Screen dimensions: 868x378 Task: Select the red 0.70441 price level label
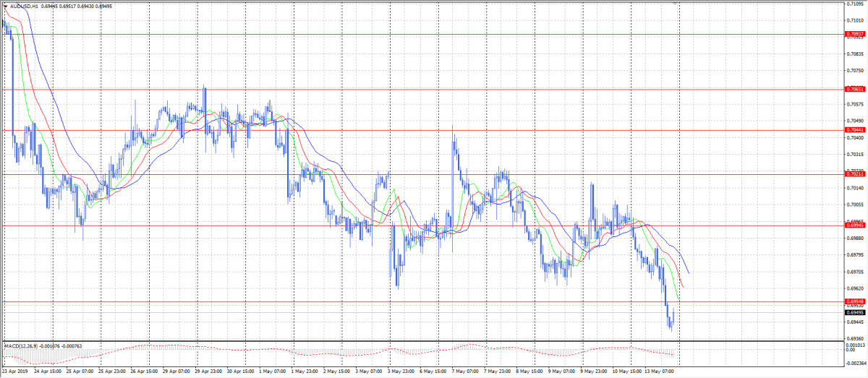[855, 130]
